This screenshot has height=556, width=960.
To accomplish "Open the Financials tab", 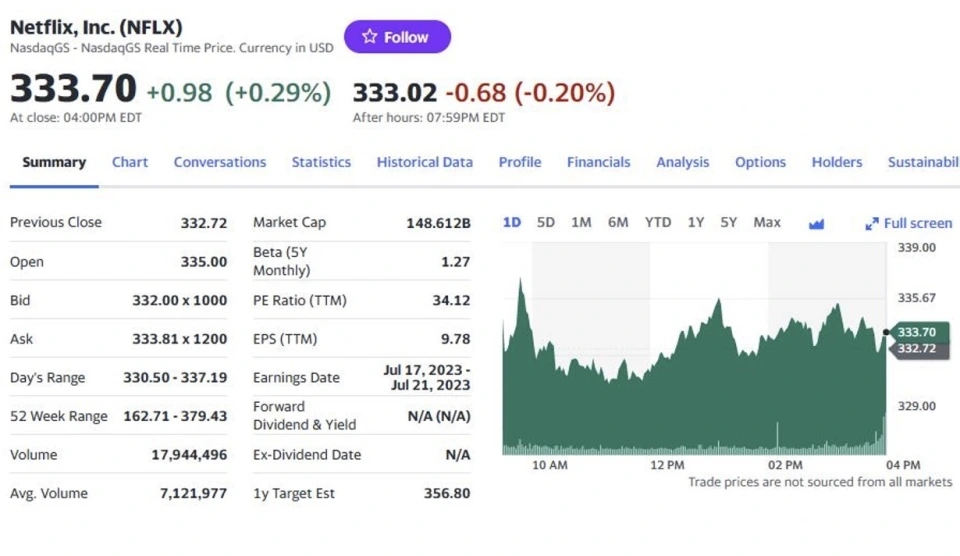I will (598, 162).
